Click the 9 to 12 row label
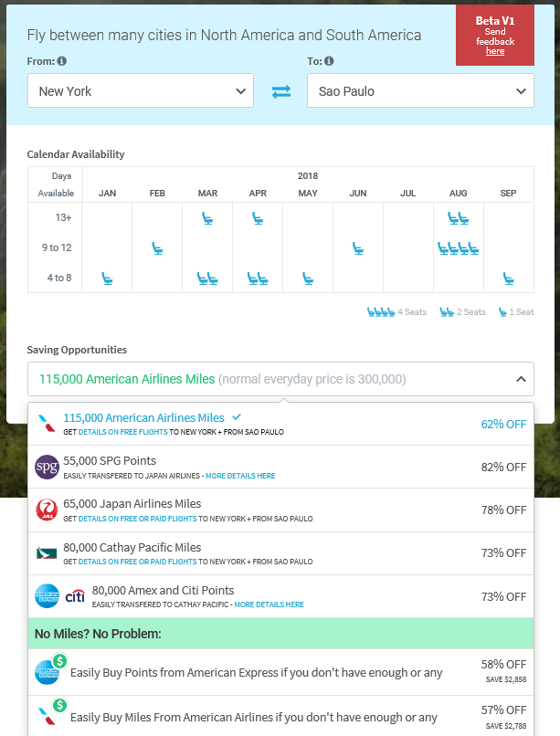This screenshot has height=736, width=560. point(57,247)
